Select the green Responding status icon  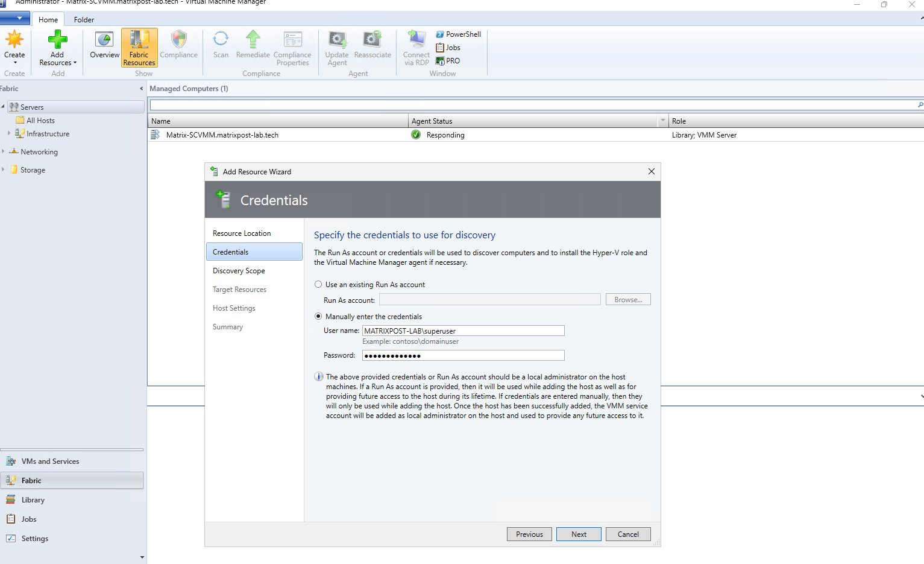(416, 135)
